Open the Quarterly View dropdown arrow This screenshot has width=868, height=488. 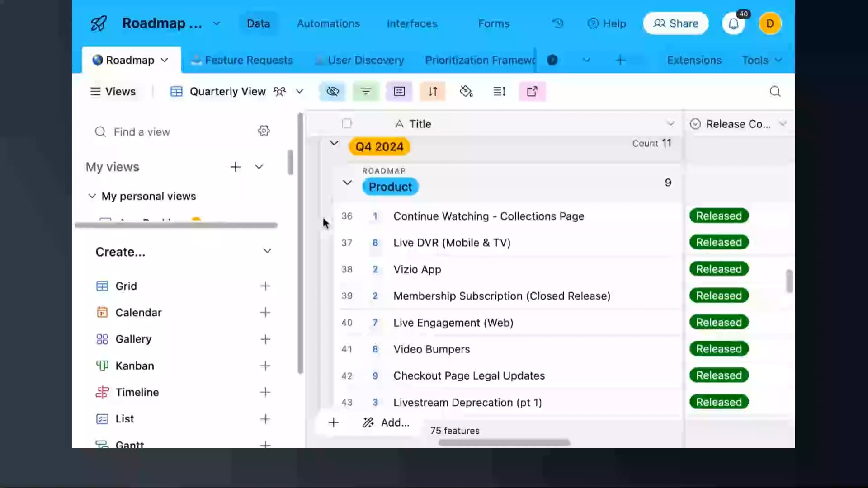pyautogui.click(x=299, y=91)
